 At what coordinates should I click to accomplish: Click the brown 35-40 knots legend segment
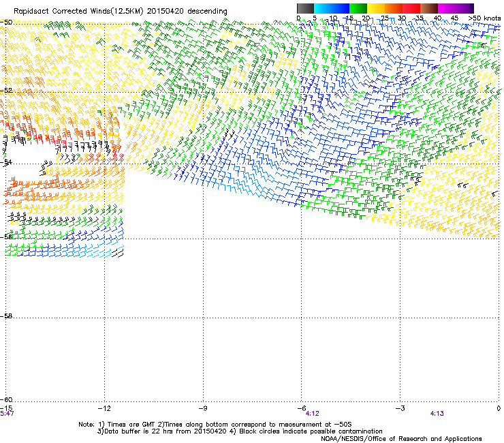429,8
